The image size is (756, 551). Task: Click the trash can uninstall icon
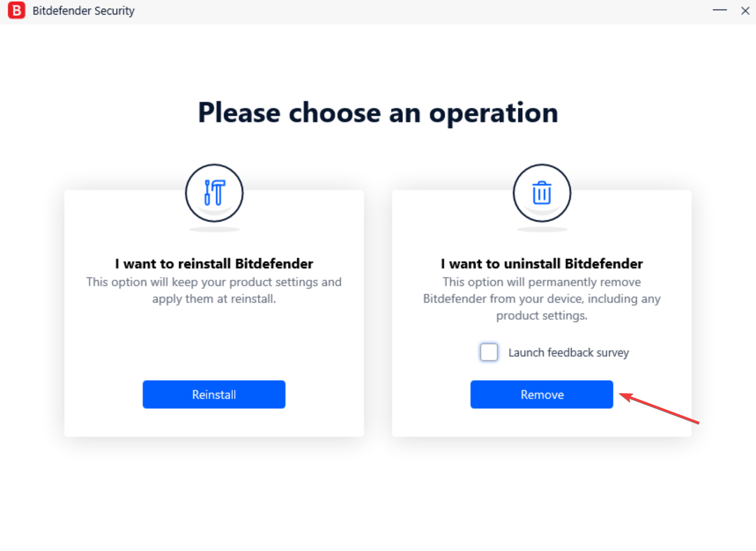point(542,193)
